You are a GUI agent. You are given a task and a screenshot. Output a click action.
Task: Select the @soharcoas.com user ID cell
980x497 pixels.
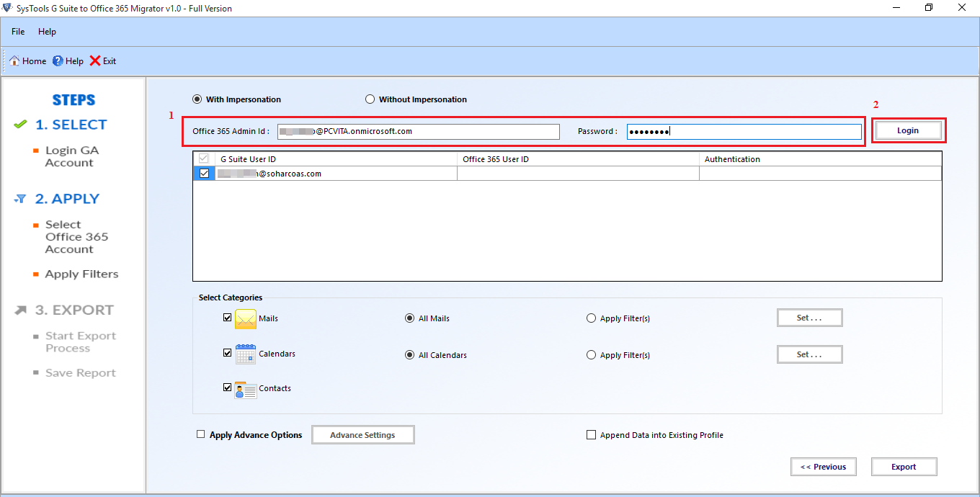click(336, 174)
